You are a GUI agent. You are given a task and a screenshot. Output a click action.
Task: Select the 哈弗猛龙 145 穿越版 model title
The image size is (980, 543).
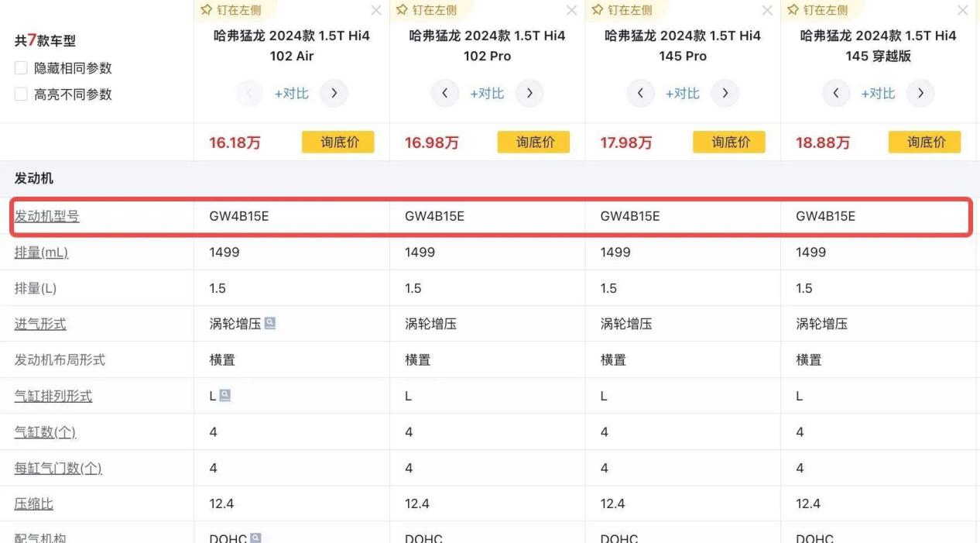pos(879,46)
